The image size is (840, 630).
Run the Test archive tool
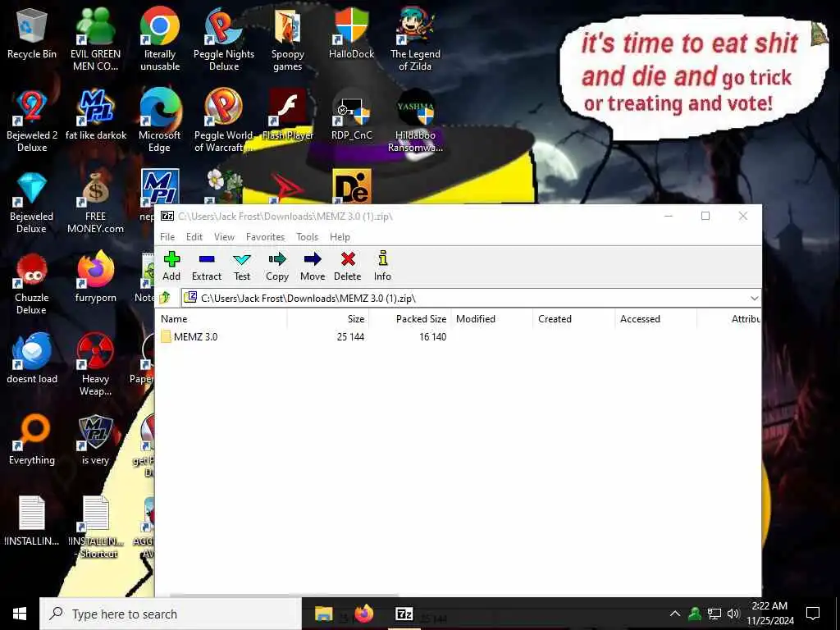[x=242, y=266]
